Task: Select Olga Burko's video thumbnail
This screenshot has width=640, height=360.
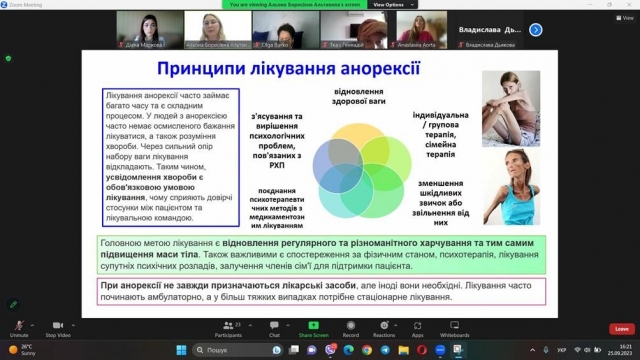Action: 286,30
